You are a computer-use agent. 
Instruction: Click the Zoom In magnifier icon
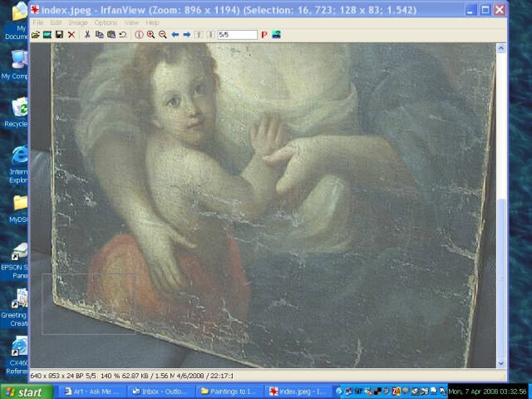coord(151,35)
